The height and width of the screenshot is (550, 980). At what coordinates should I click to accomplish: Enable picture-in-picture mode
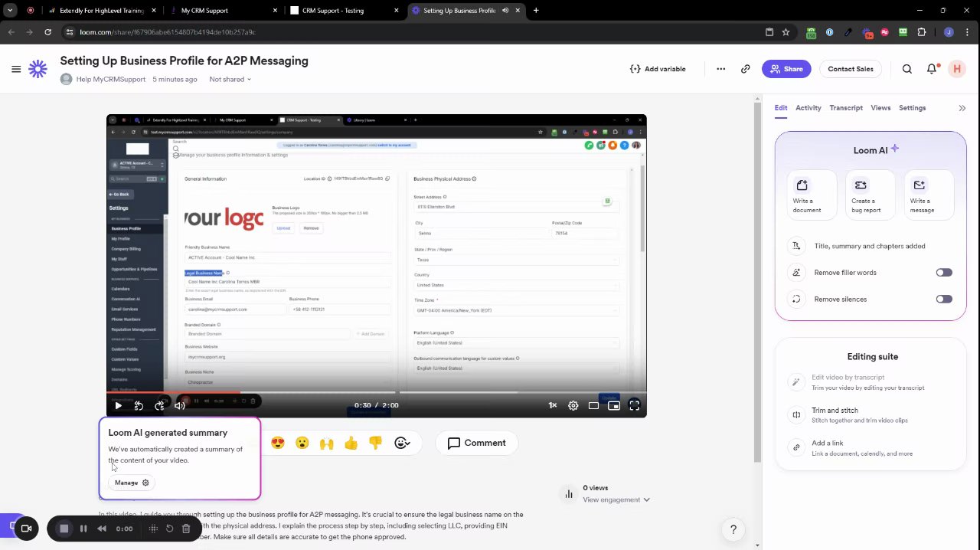click(614, 406)
